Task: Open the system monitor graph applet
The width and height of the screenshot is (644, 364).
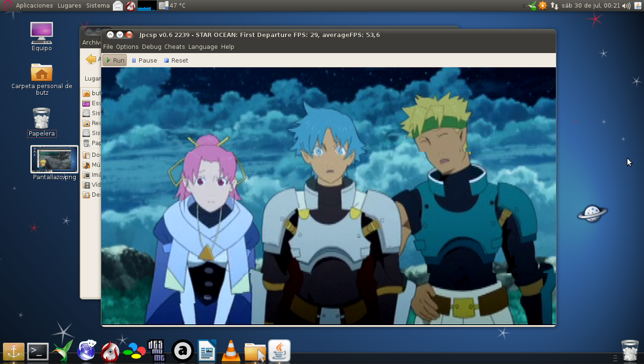Action: pos(147,6)
